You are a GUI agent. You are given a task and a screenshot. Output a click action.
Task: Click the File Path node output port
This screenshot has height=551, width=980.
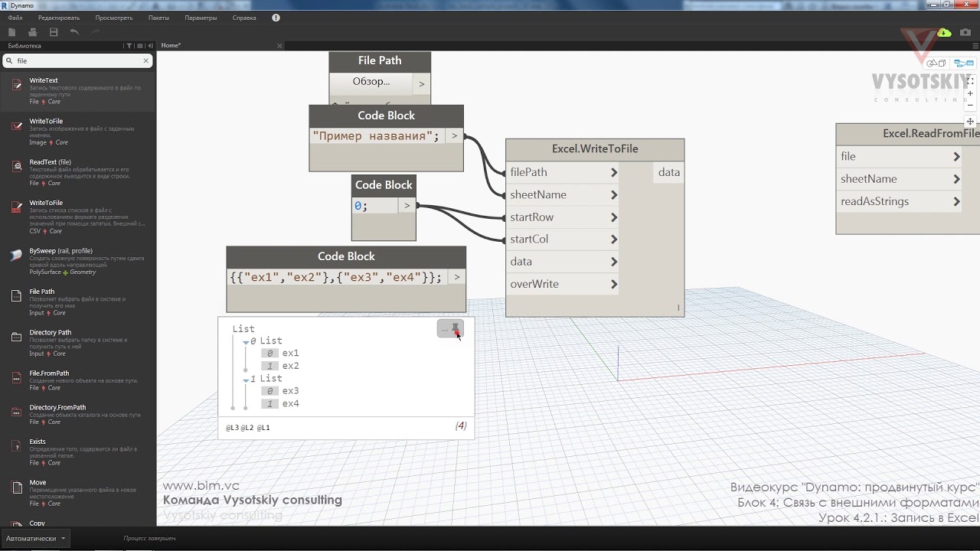click(x=421, y=84)
